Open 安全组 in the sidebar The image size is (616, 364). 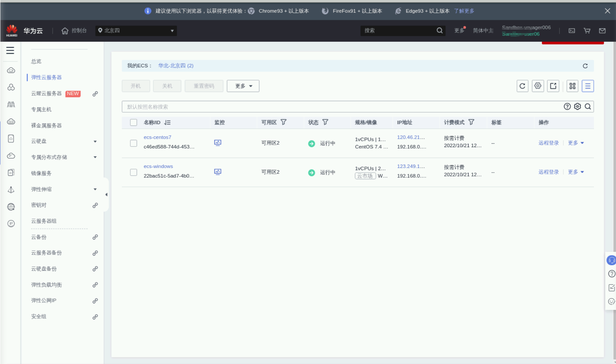point(39,317)
